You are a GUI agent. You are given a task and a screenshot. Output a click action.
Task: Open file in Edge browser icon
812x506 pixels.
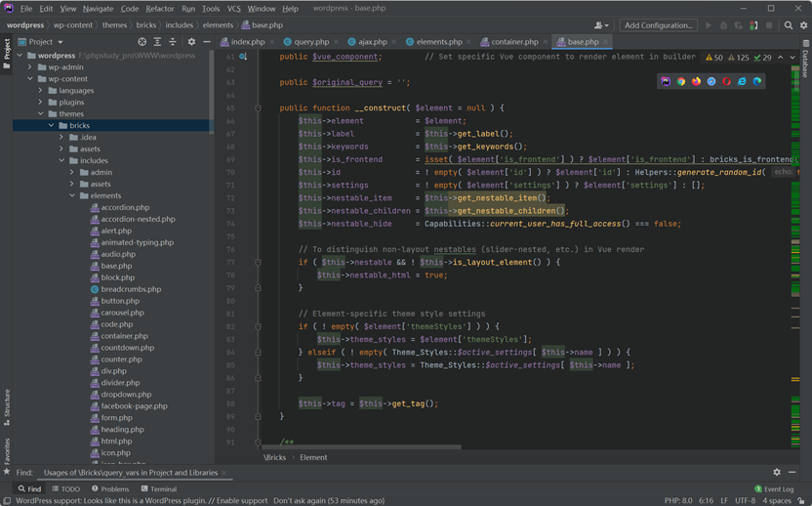pos(757,81)
